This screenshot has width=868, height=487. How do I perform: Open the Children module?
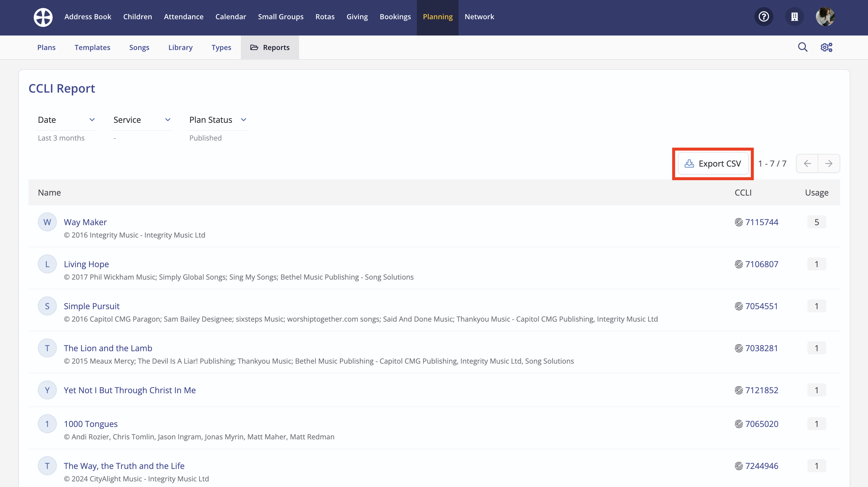[138, 17]
